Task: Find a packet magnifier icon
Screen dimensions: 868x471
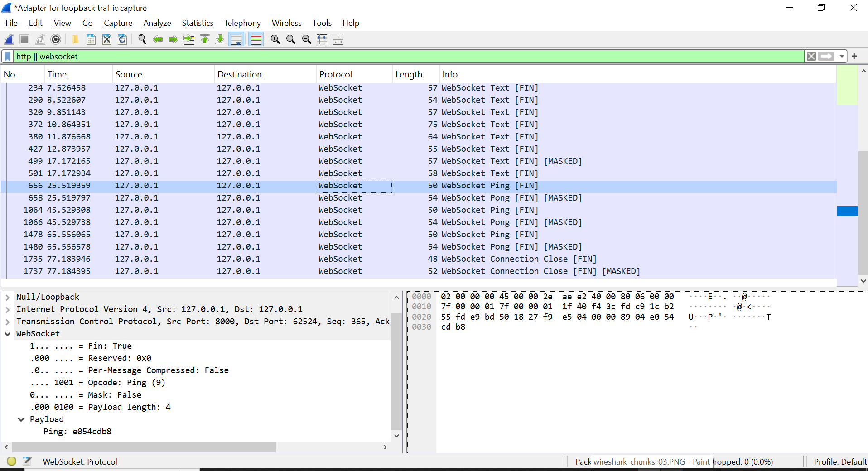Action: tap(142, 39)
